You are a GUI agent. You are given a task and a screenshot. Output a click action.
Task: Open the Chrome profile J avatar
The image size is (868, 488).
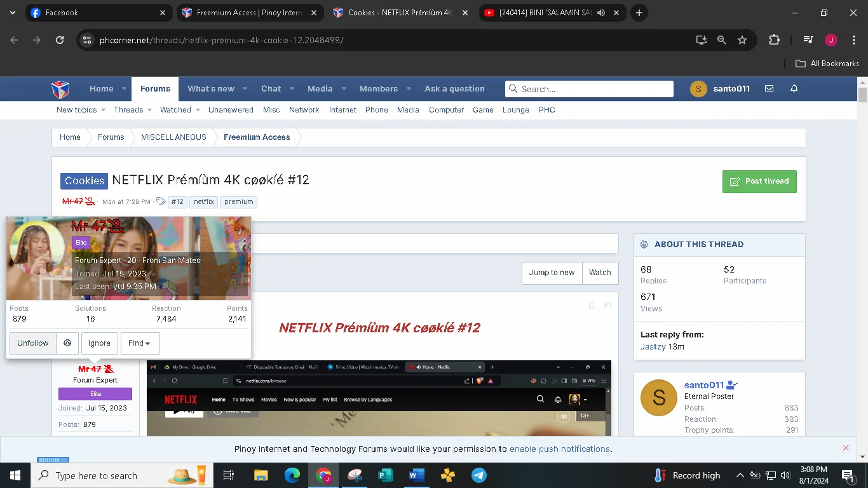tap(831, 39)
